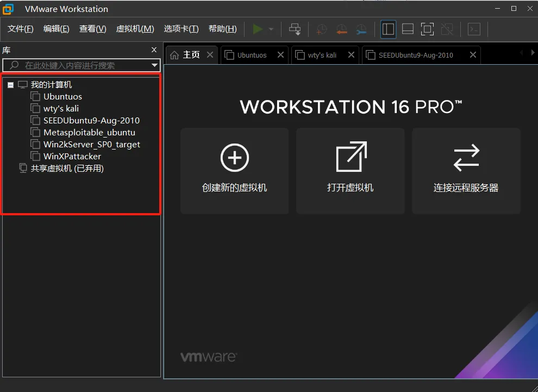This screenshot has height=392, width=538.
Task: Open the 文件(F) menu
Action: click(20, 29)
